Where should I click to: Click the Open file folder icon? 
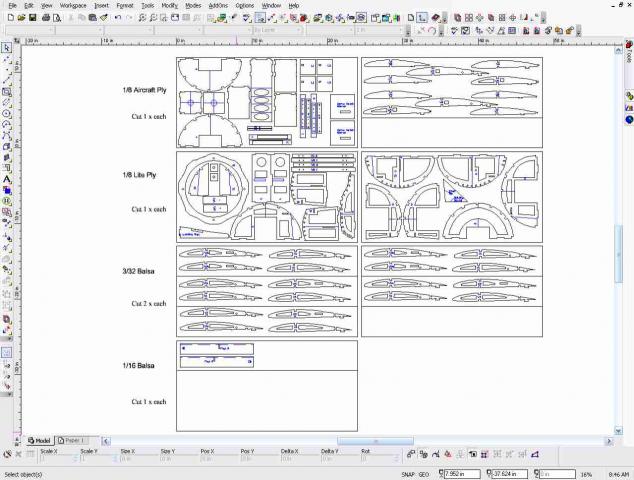(x=17, y=17)
